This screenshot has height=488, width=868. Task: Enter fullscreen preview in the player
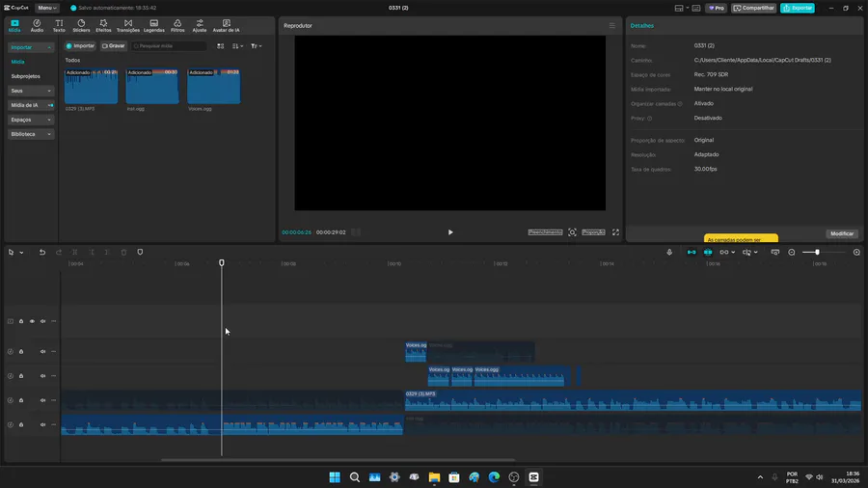tap(616, 232)
